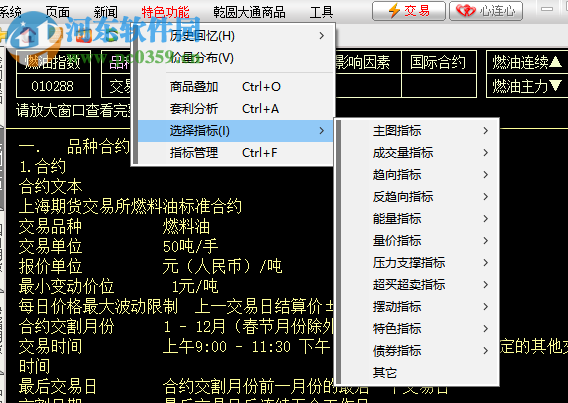Open the 特色功能 menu

tap(165, 12)
